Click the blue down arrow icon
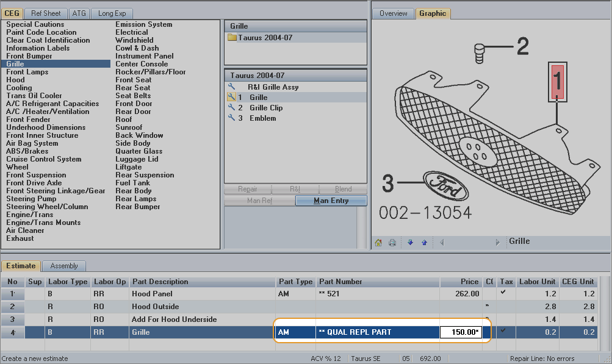The height and width of the screenshot is (364, 612). 410,242
